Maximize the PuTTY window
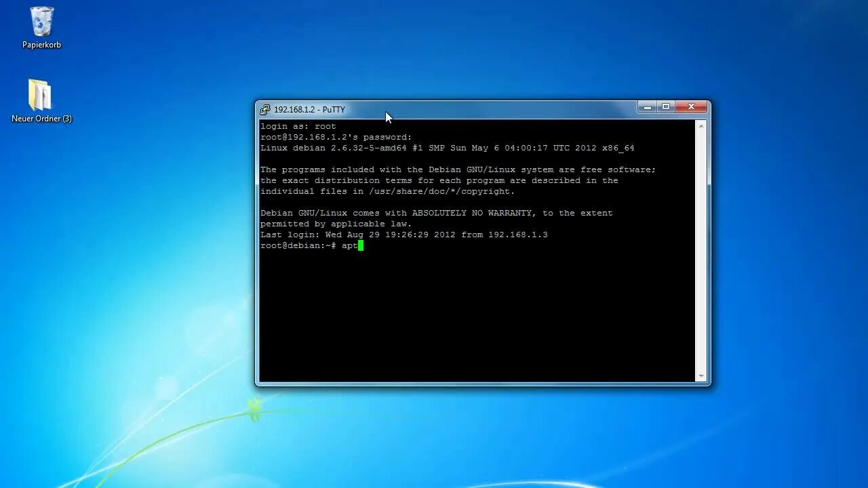 coord(666,107)
